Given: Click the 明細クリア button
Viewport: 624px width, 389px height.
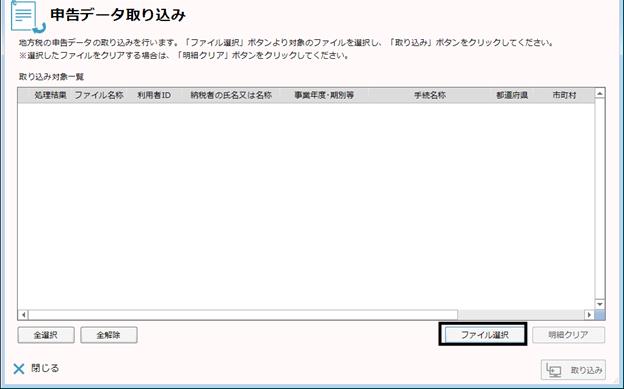Looking at the screenshot, I should click(568, 335).
